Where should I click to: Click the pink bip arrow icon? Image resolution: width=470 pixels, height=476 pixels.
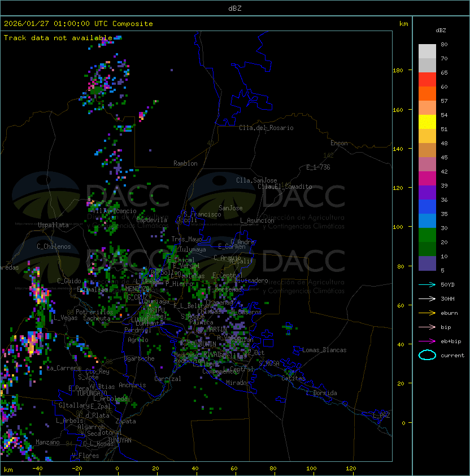427,327
